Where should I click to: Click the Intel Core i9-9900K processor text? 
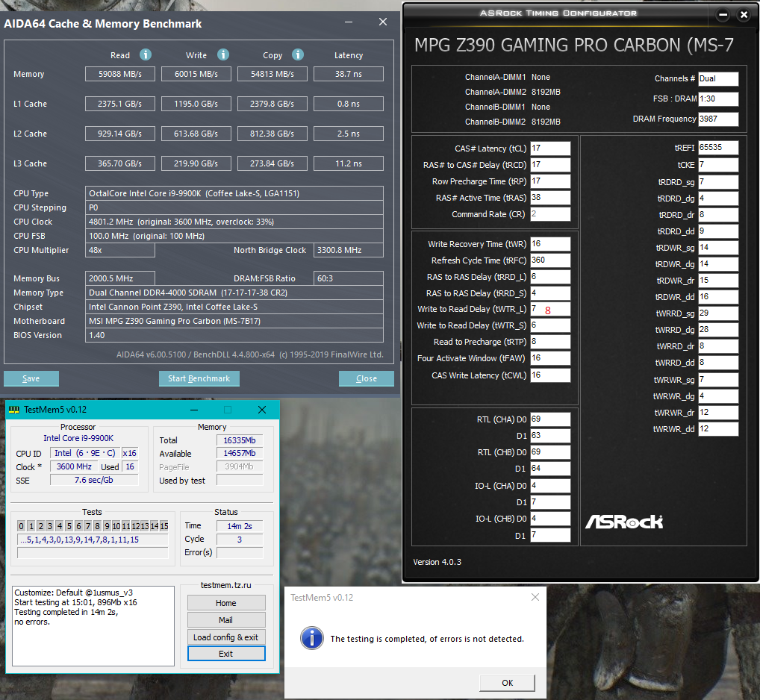point(78,438)
